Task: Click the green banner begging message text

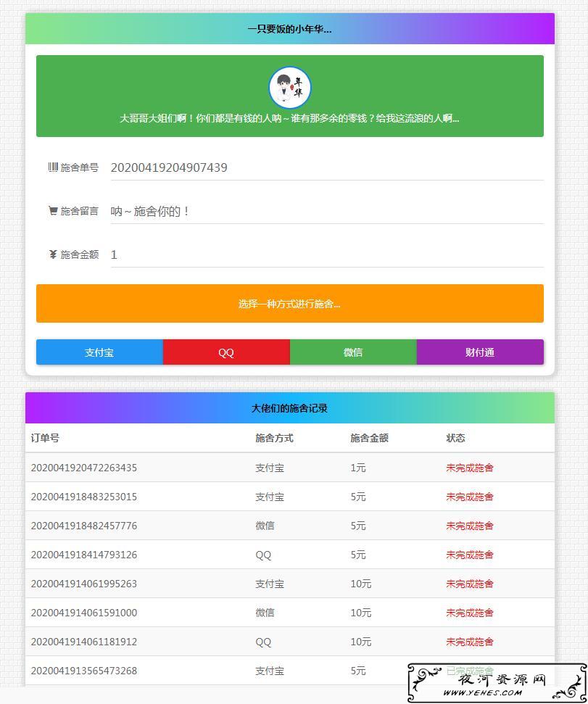Action: coord(289,118)
